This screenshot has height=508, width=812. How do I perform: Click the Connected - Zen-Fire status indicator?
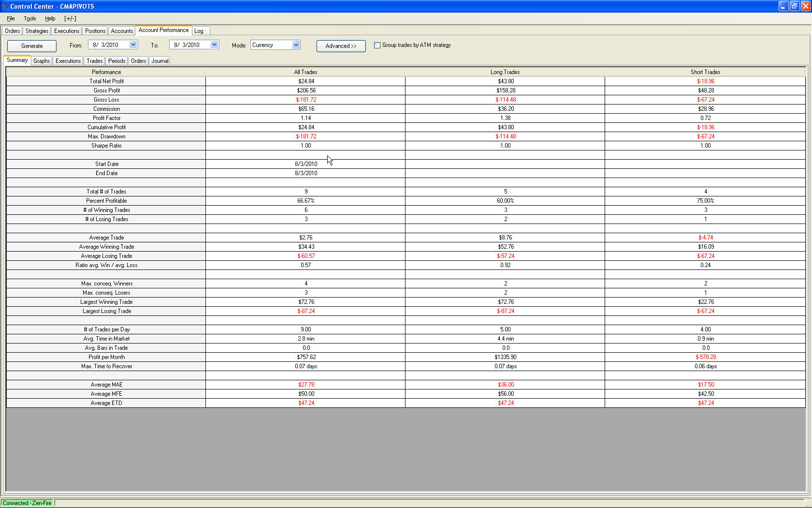pos(28,503)
